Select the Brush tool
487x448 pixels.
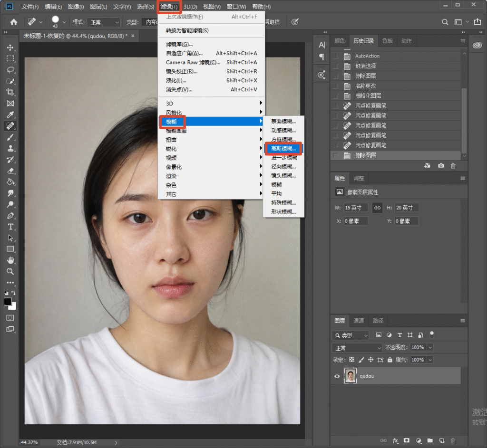(x=10, y=137)
